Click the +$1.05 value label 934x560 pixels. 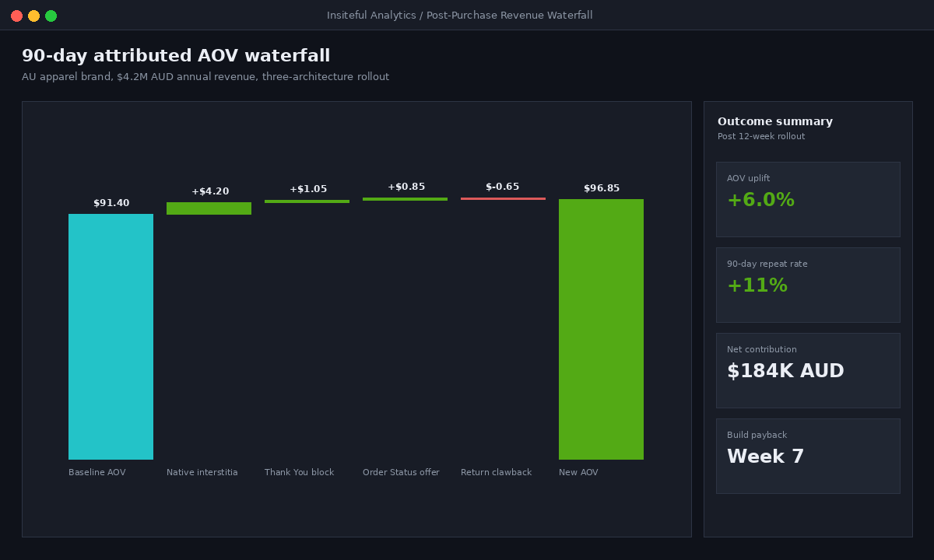pyautogui.click(x=308, y=189)
